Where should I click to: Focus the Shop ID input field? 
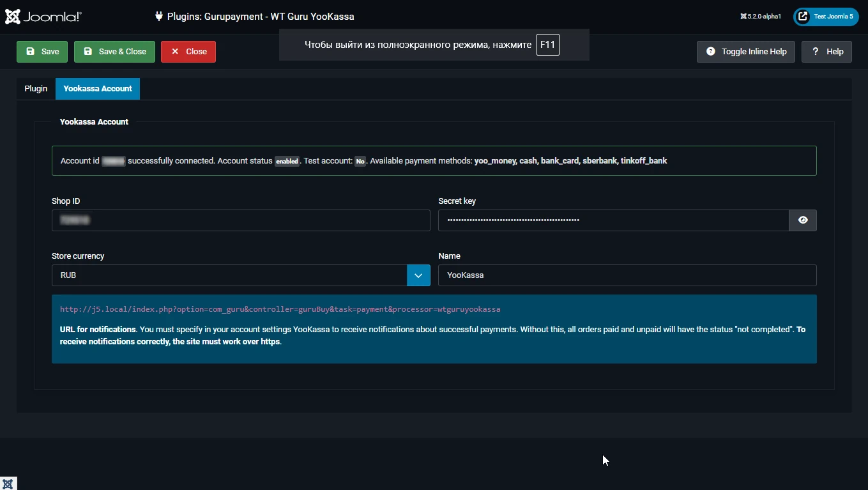241,220
